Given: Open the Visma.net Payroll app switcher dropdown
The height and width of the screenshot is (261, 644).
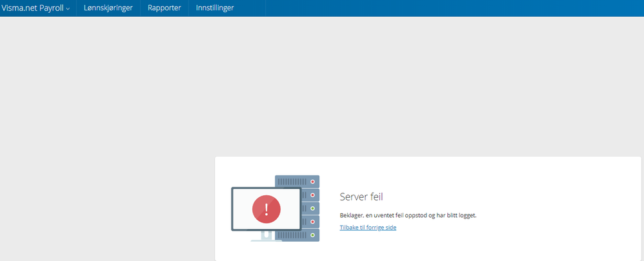Looking at the screenshot, I should click(x=35, y=8).
